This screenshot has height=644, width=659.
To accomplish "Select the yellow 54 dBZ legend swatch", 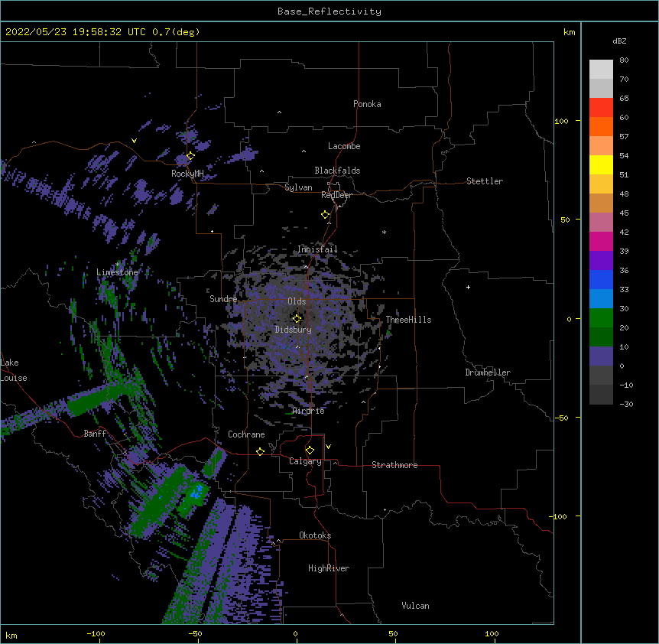I will point(601,164).
